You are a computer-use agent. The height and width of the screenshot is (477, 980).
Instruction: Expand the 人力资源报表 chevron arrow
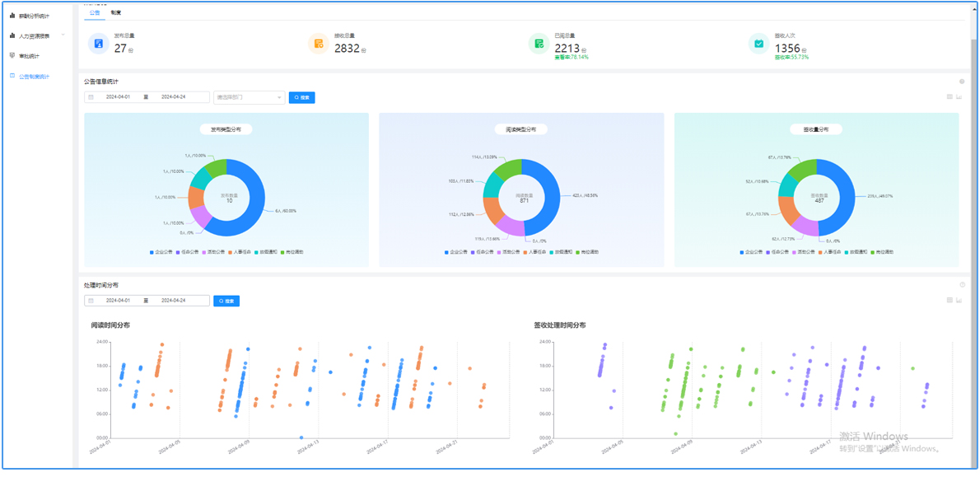click(63, 35)
